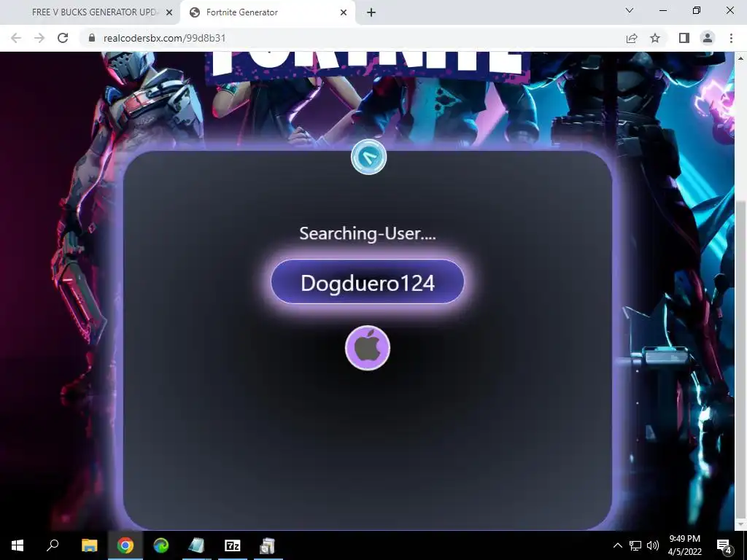Click the Searching-User.... status text
The image size is (747, 560).
[368, 233]
